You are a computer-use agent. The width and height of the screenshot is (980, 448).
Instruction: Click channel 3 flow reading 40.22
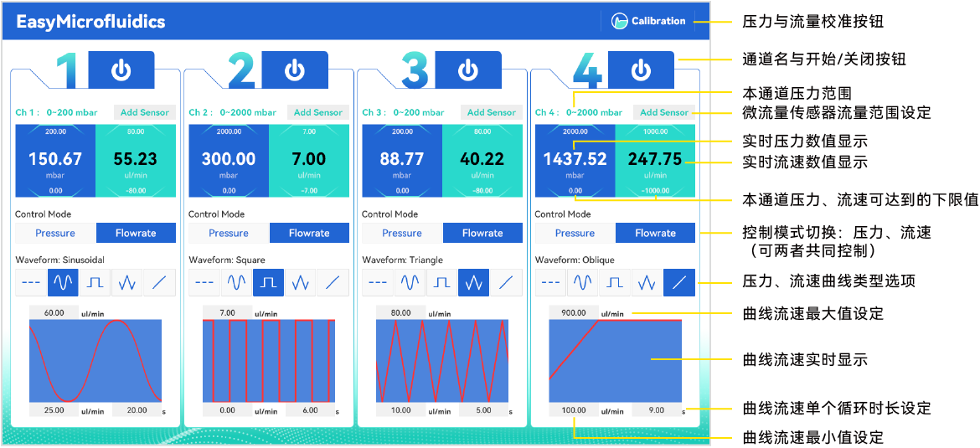click(482, 159)
